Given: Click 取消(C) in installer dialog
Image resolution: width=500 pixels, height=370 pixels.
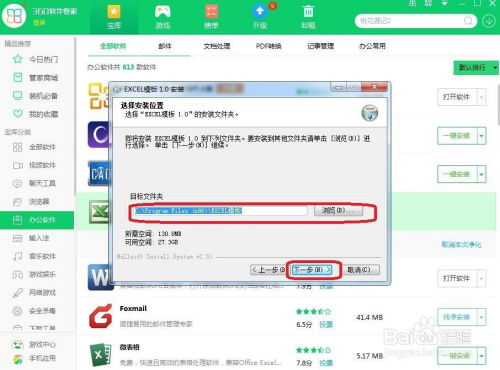Looking at the screenshot, I should (x=359, y=270).
